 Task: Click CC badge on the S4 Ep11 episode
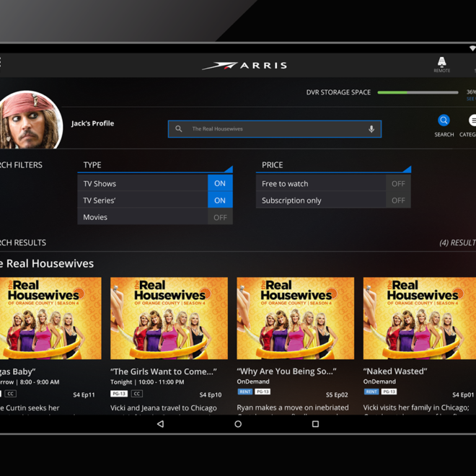pyautogui.click(x=10, y=394)
